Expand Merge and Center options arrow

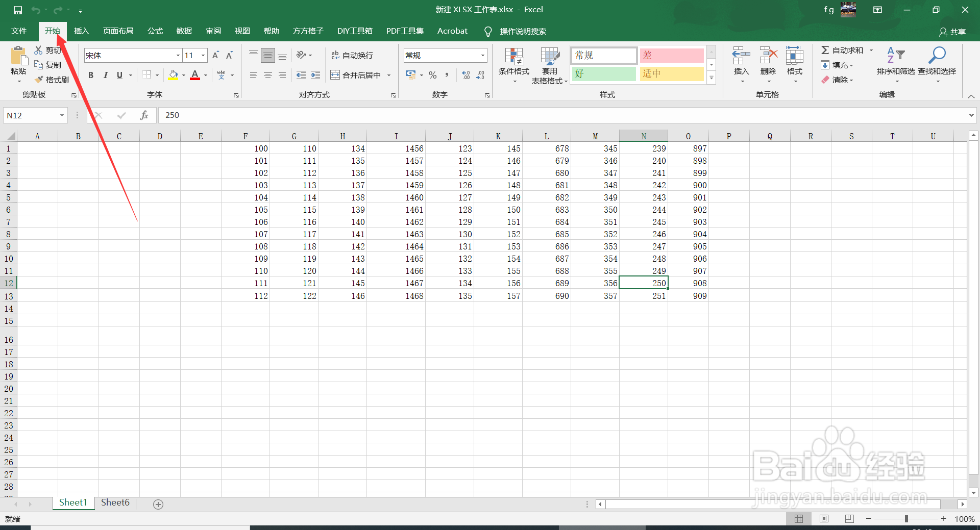tap(389, 75)
